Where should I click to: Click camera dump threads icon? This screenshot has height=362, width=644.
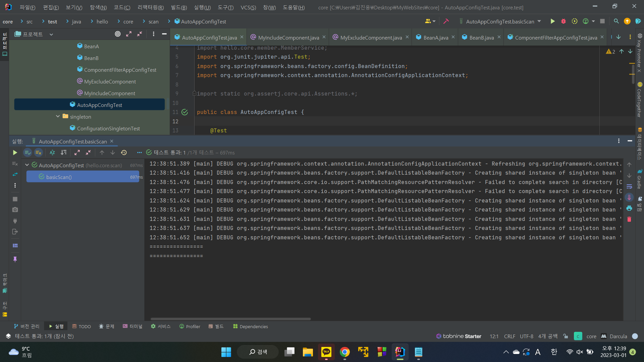pyautogui.click(x=15, y=209)
